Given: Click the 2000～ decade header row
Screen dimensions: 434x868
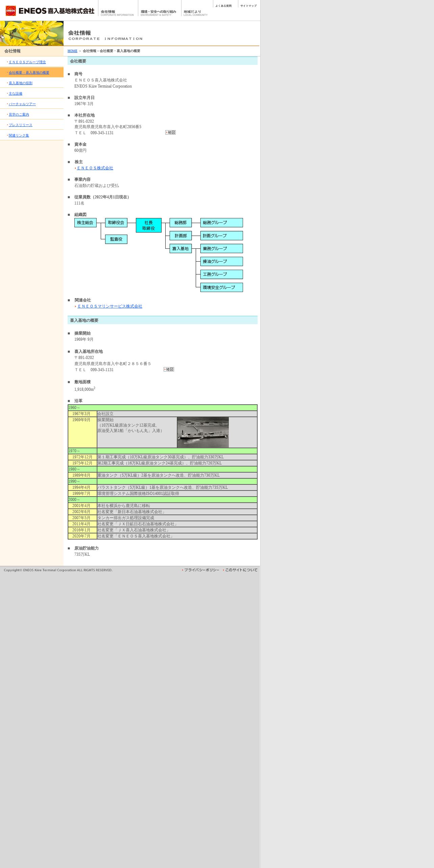Looking at the screenshot, I should 163,500.
